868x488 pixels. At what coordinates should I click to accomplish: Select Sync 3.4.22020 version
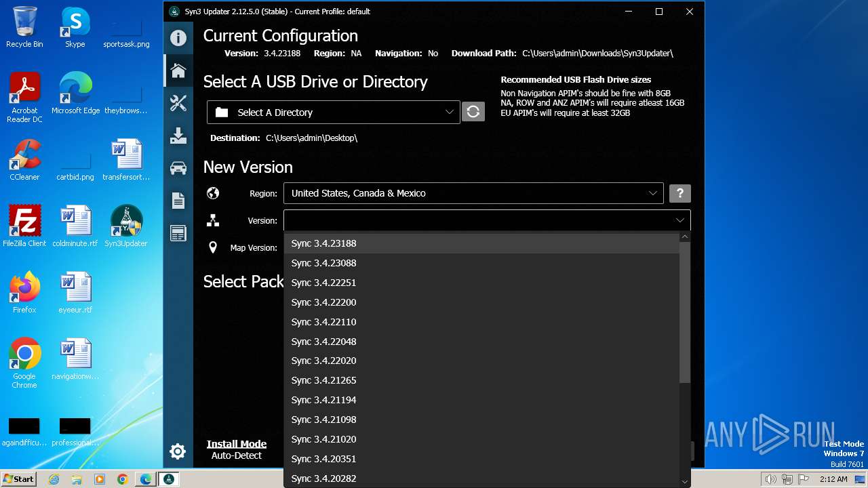pos(481,361)
